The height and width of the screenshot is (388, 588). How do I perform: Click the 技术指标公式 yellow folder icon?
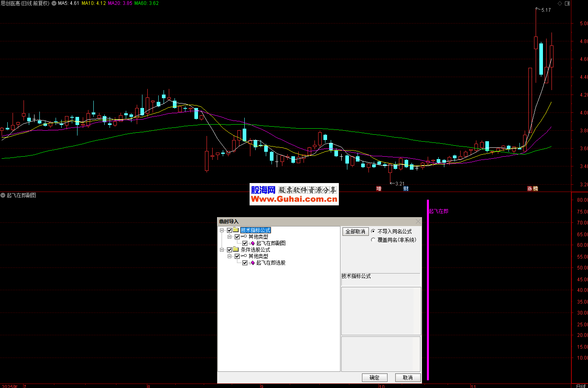[236, 230]
